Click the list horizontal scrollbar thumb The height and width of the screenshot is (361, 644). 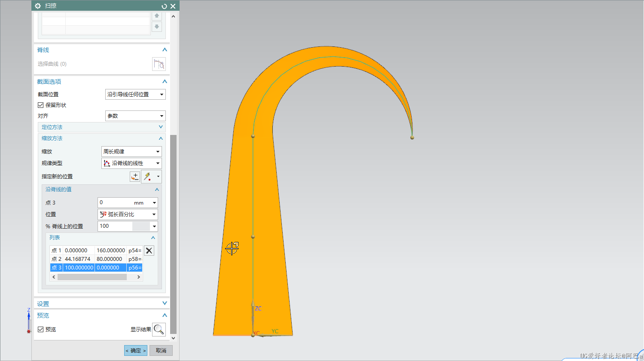(x=92, y=277)
